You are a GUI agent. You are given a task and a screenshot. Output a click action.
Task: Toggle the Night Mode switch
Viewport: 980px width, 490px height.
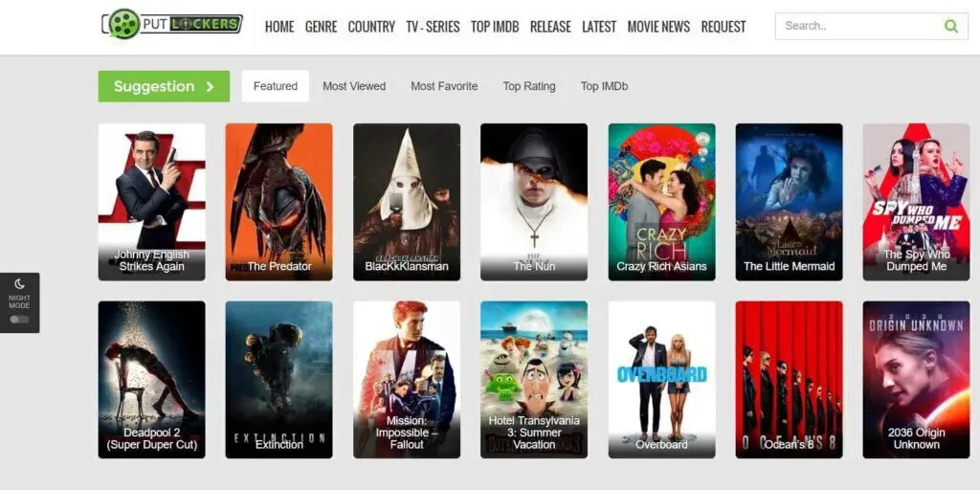tap(19, 320)
